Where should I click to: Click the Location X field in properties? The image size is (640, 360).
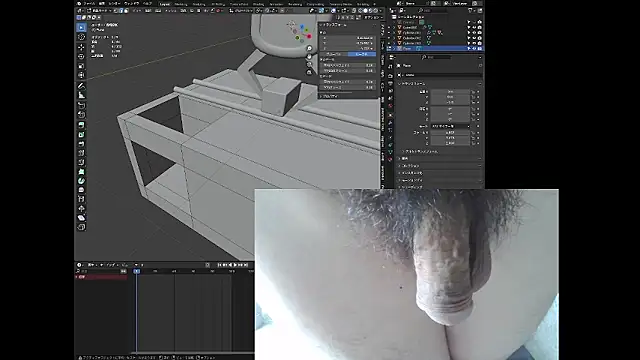tap(450, 91)
